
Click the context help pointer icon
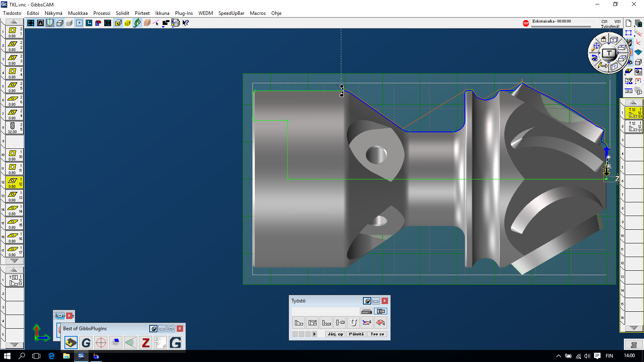click(x=185, y=23)
